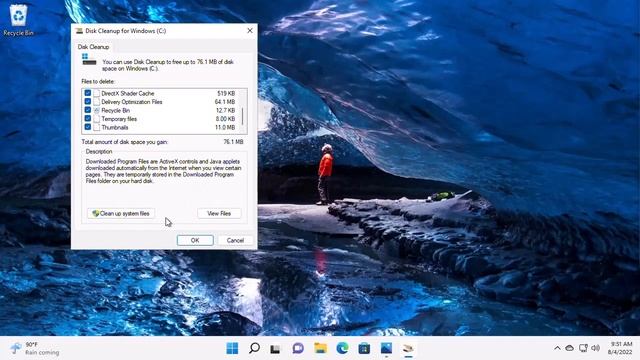
Task: Click the 64.1 MB size value
Action: [x=225, y=102]
